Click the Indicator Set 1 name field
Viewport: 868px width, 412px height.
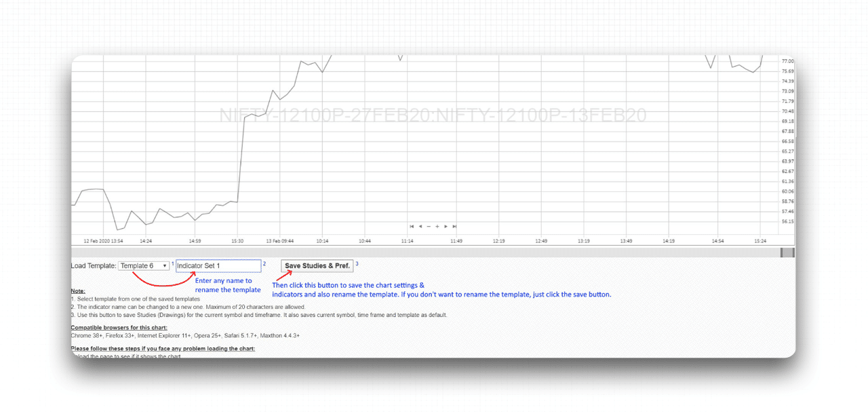pyautogui.click(x=218, y=266)
